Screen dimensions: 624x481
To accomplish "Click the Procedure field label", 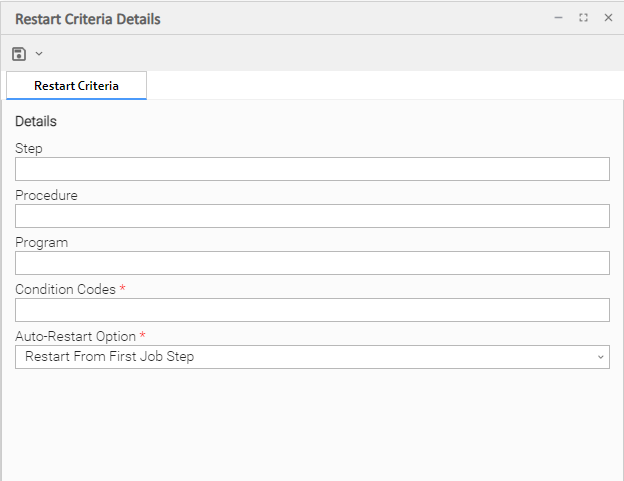I will point(46,196).
